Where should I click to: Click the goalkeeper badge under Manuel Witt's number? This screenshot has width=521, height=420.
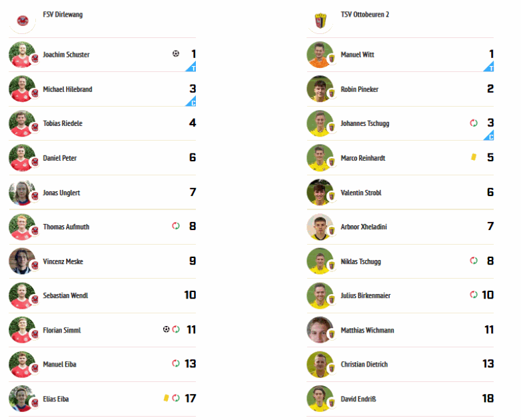click(x=489, y=67)
